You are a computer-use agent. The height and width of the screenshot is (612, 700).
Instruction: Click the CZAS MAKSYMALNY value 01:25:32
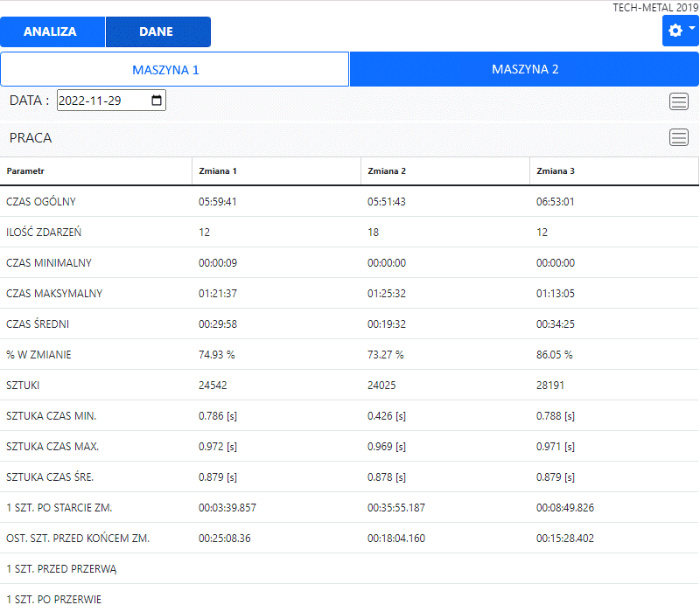point(386,294)
